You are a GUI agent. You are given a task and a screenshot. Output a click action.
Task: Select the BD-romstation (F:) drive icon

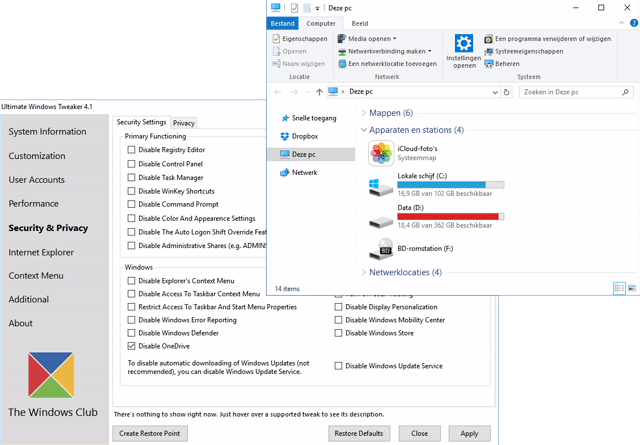(381, 249)
